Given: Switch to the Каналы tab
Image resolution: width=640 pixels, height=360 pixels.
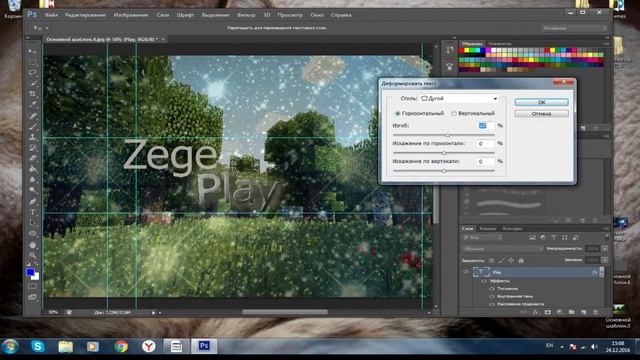Looking at the screenshot, I should point(487,229).
